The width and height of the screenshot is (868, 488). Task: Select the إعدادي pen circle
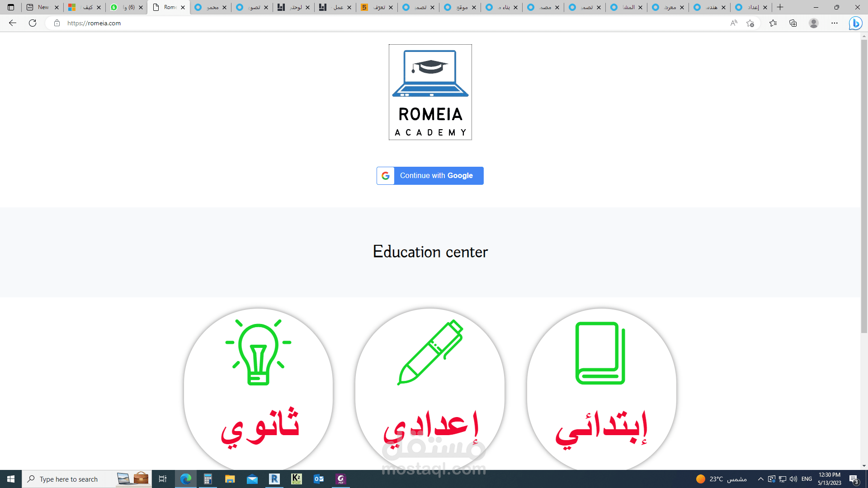430,389
